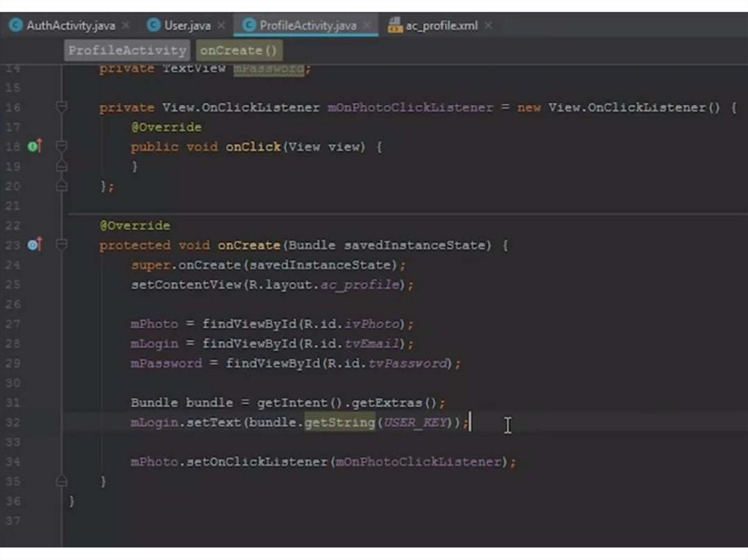This screenshot has width=748, height=560.
Task: Click the @Override annotation on line 17
Action: click(x=167, y=127)
